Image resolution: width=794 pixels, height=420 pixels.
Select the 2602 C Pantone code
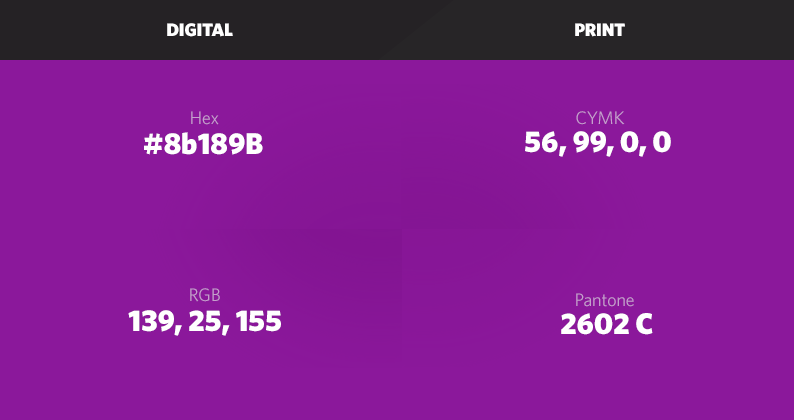point(606,325)
